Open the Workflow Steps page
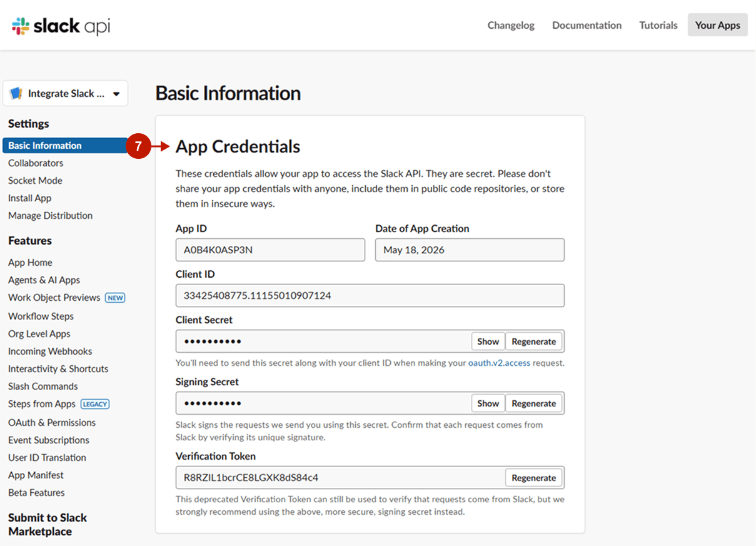This screenshot has height=546, width=756. (41, 316)
